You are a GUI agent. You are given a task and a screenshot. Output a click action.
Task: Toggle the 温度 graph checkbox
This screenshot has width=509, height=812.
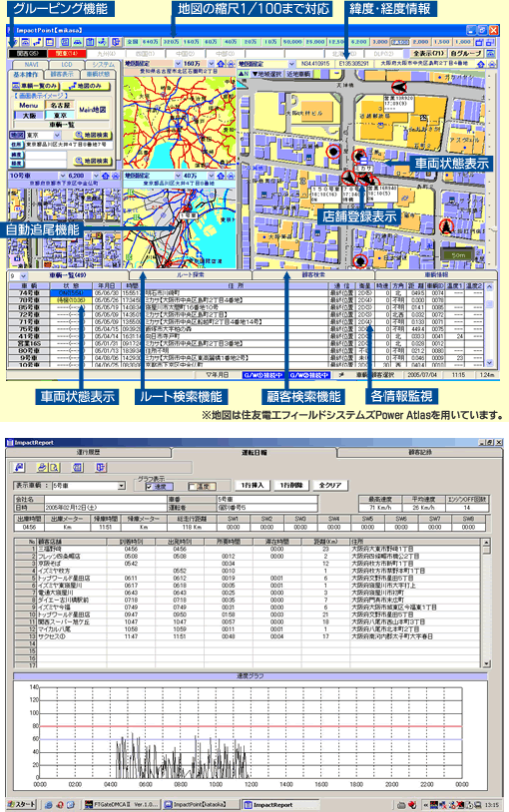click(193, 487)
